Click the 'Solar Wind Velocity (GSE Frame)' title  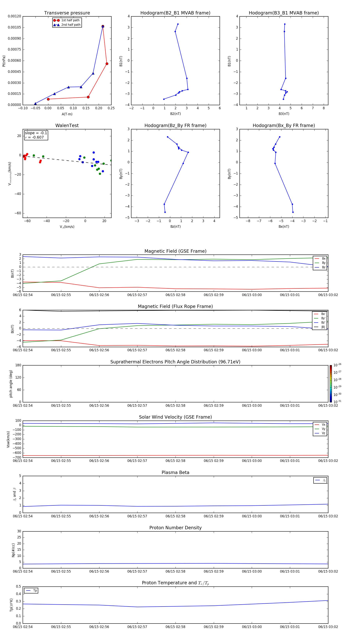point(175,417)
